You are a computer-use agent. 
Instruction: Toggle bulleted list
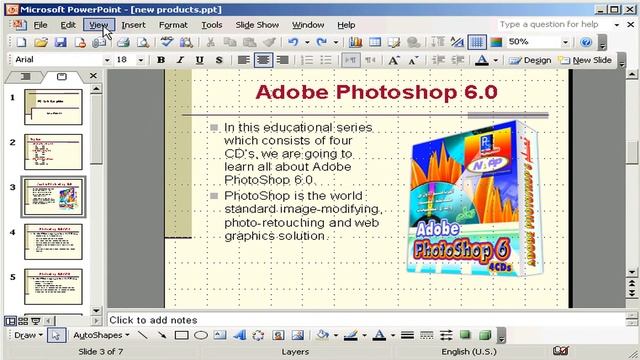pyautogui.click(x=326, y=60)
